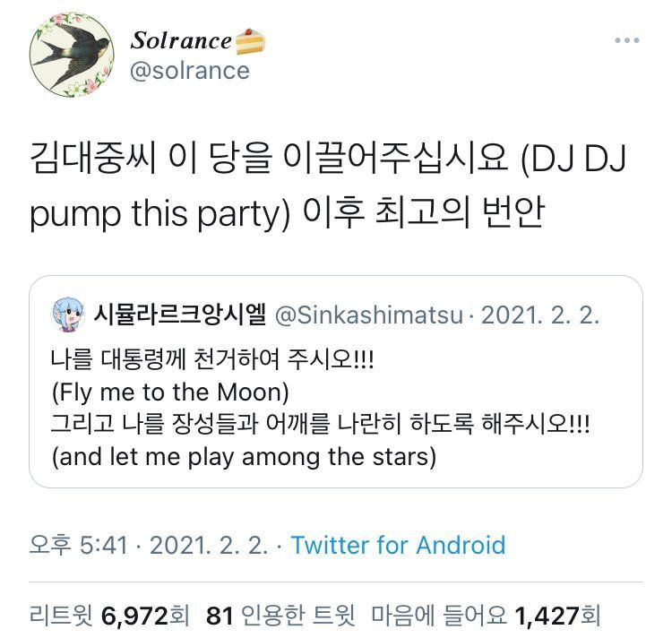The width and height of the screenshot is (672, 638).
Task: Click the Solrance display name
Action: tap(182, 40)
